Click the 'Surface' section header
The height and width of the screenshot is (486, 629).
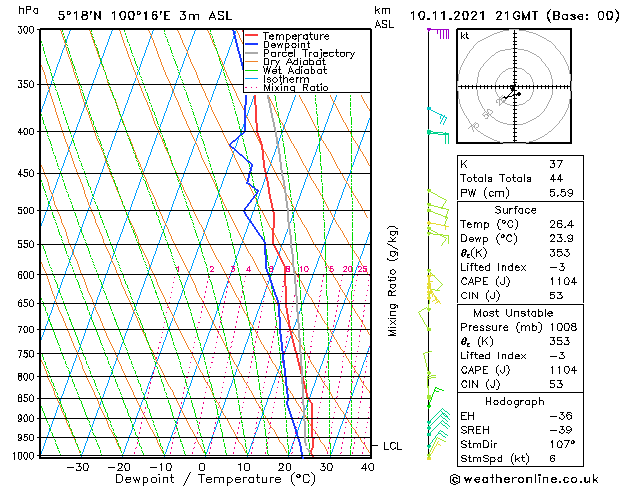515,210
